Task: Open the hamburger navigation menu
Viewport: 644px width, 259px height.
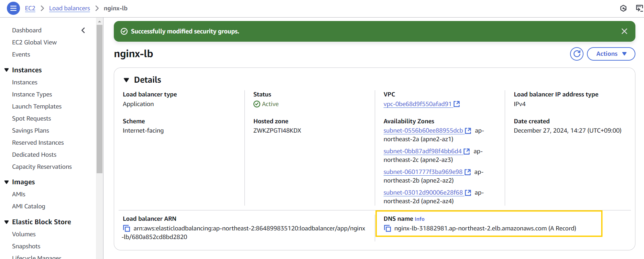Action: coord(13,8)
